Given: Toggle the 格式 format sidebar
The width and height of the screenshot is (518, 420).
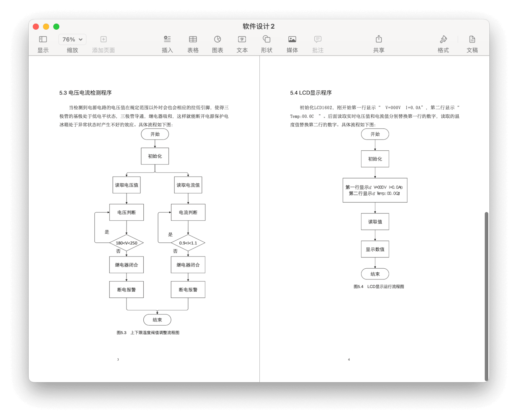Looking at the screenshot, I should (x=443, y=39).
